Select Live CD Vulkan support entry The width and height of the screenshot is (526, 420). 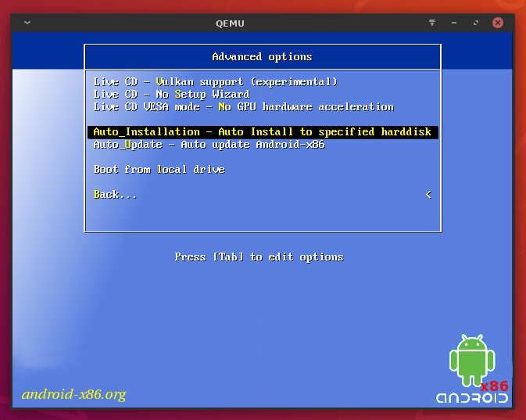215,82
